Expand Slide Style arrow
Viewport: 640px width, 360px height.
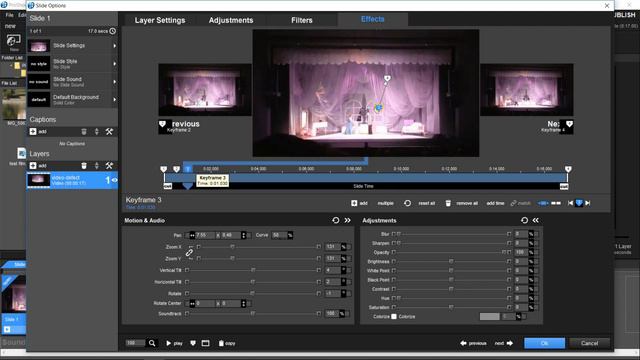pos(115,64)
